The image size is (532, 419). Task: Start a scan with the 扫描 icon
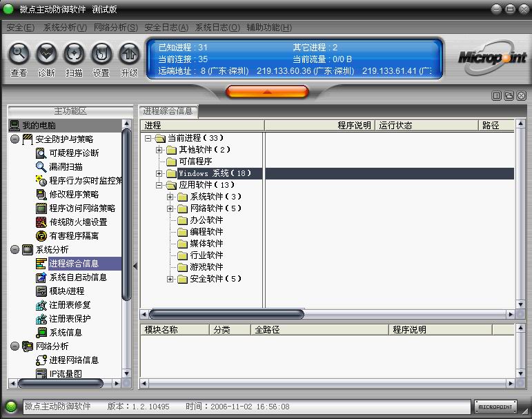pyautogui.click(x=74, y=54)
